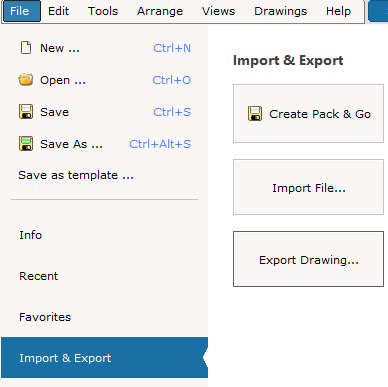Close the File menu via File tab
The image size is (388, 387).
pos(22,11)
